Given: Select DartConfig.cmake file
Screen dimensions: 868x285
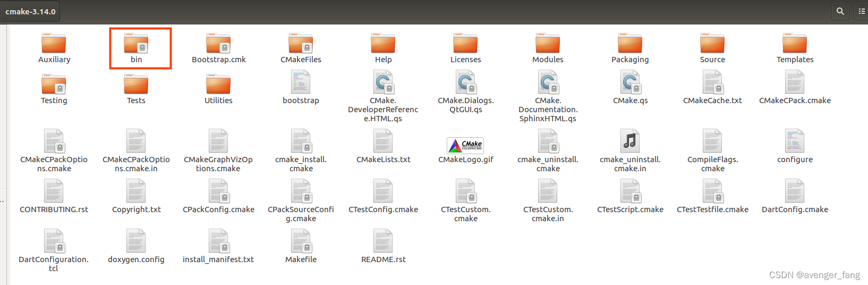Looking at the screenshot, I should point(795,196).
